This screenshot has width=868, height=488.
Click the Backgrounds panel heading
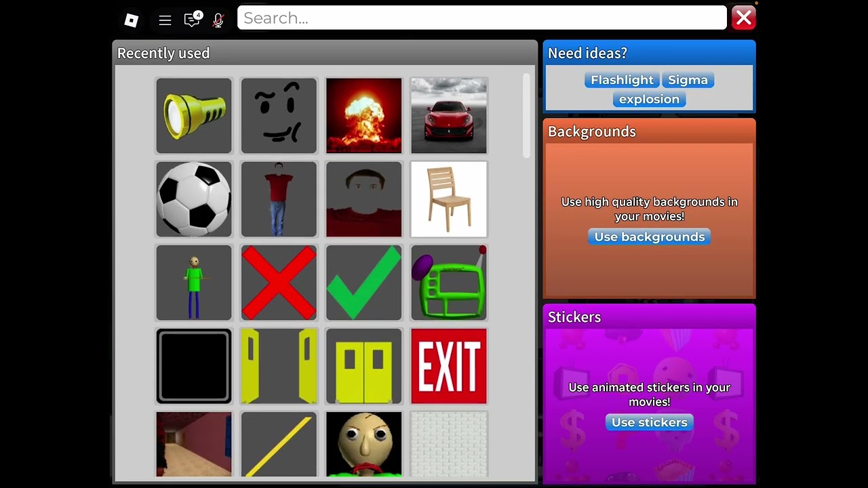pyautogui.click(x=592, y=131)
